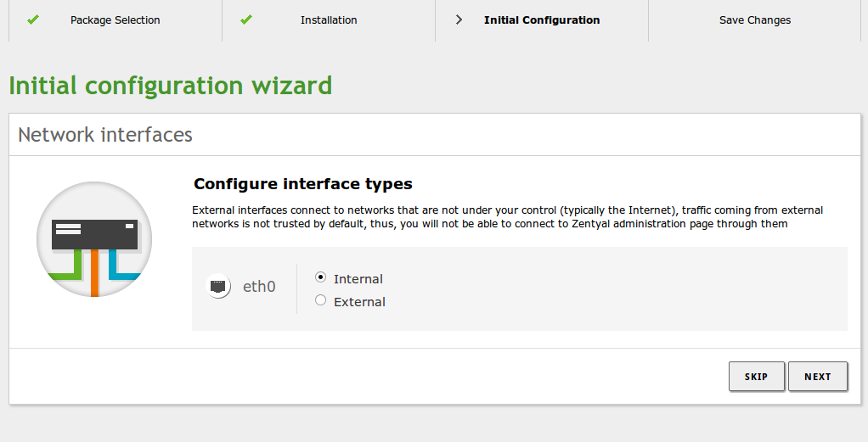Click the green checkmark beside Package Selection
Image resolution: width=868 pixels, height=442 pixels.
(33, 20)
